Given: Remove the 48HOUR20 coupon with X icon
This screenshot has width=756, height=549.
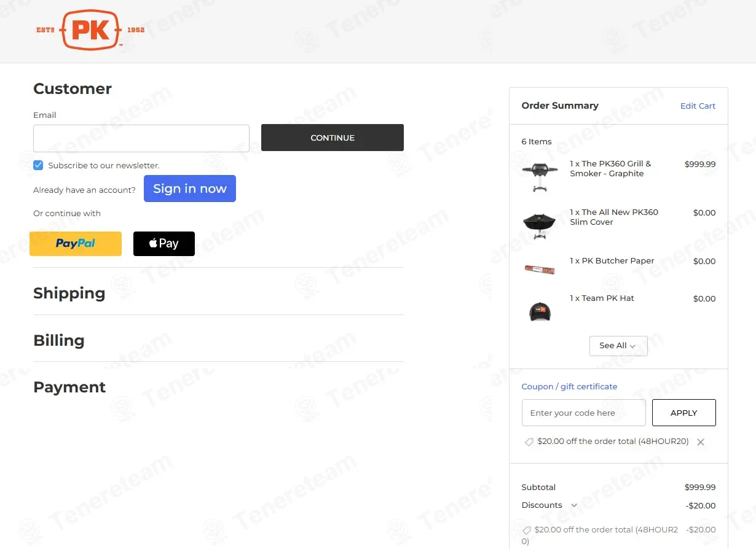Looking at the screenshot, I should 701,442.
